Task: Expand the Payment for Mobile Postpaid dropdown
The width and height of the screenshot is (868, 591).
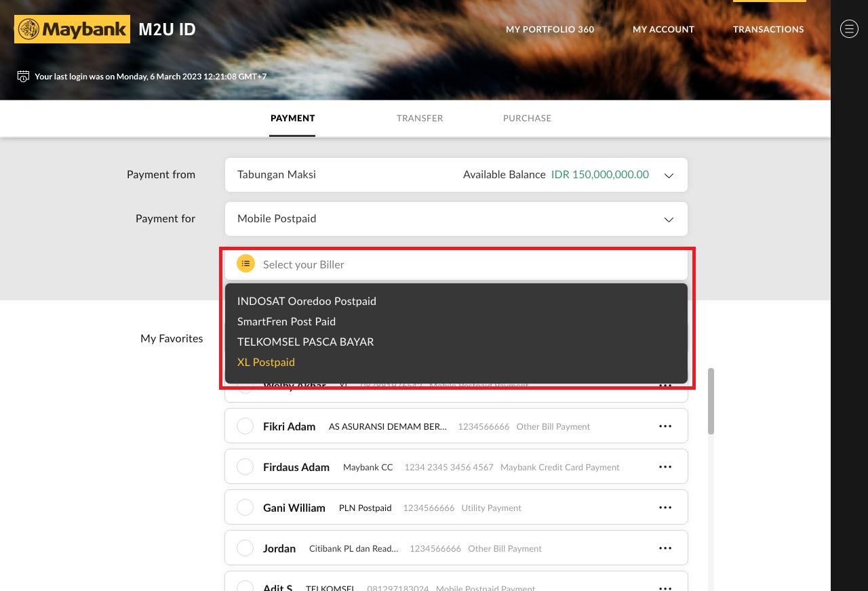Action: (x=668, y=220)
